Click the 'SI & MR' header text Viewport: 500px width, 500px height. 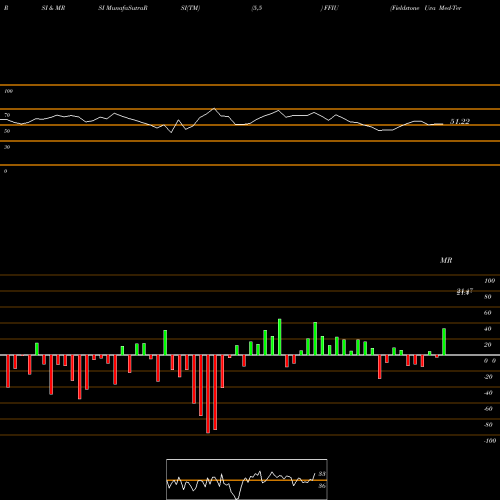(53, 8)
